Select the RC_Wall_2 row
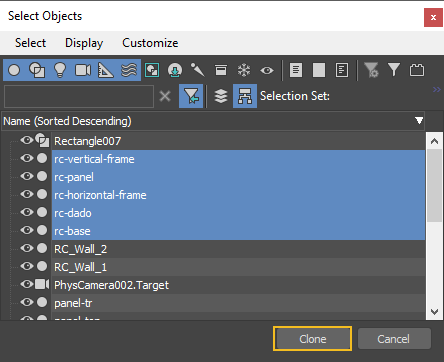The image size is (444, 362). click(238, 249)
